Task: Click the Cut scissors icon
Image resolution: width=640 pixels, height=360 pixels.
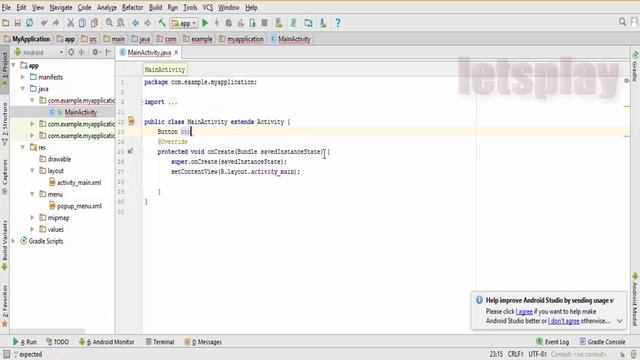Action: (70, 23)
